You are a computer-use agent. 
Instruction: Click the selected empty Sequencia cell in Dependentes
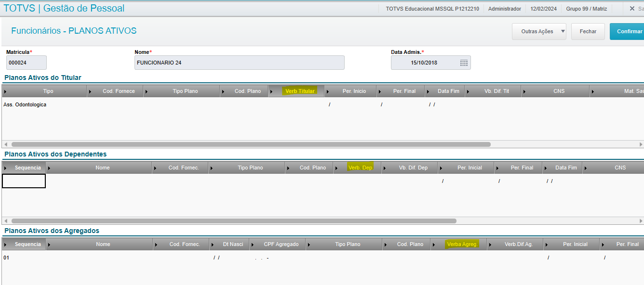click(24, 181)
